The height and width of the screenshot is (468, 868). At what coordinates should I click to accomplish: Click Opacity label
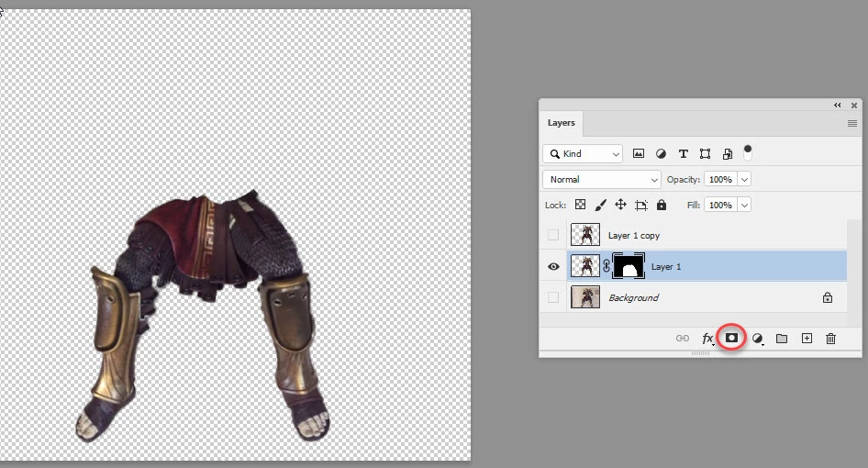[683, 180]
